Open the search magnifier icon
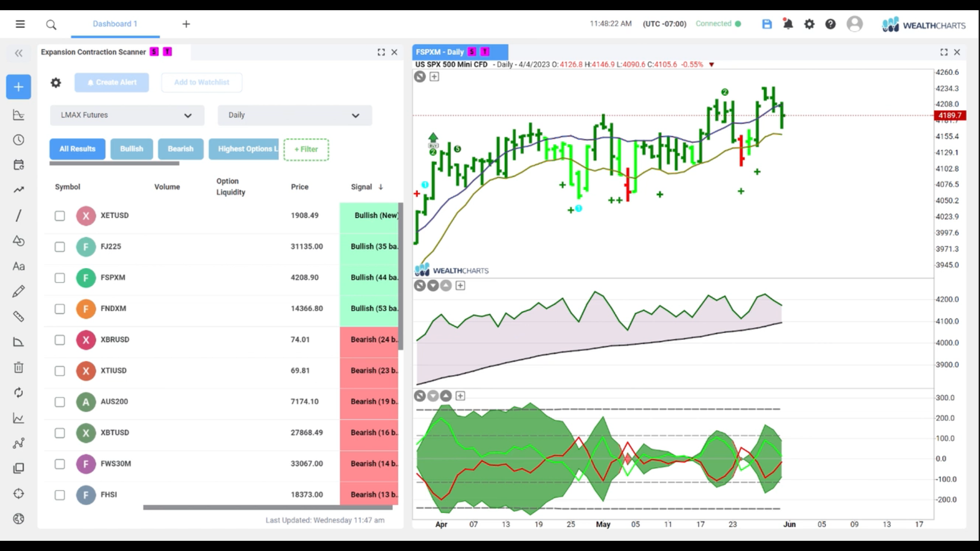This screenshot has height=551, width=980. (51, 24)
